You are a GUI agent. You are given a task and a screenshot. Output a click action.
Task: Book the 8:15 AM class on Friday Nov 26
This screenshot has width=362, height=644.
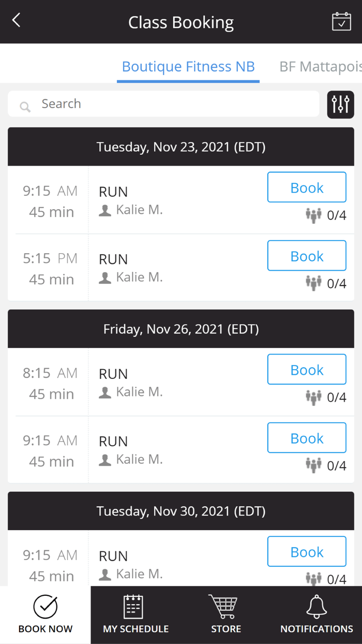pos(306,369)
